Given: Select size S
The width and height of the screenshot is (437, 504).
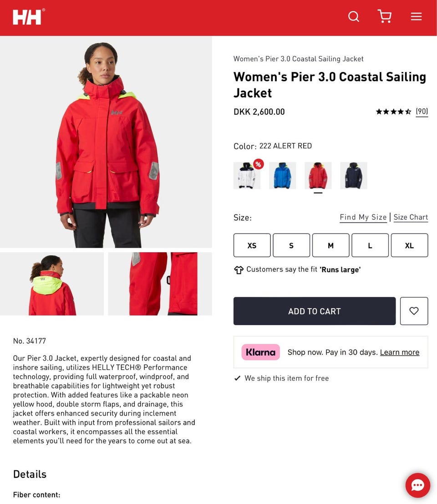Looking at the screenshot, I should 291,245.
